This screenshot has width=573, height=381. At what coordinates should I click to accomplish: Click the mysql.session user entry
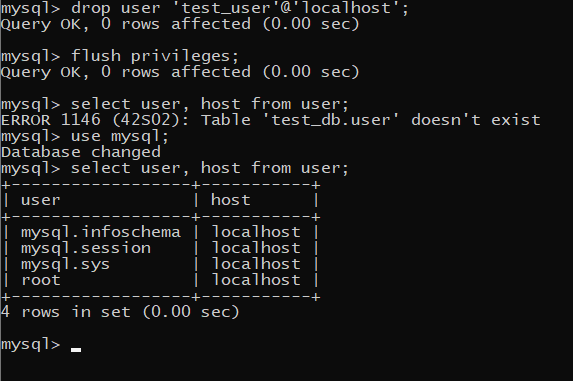click(86, 248)
